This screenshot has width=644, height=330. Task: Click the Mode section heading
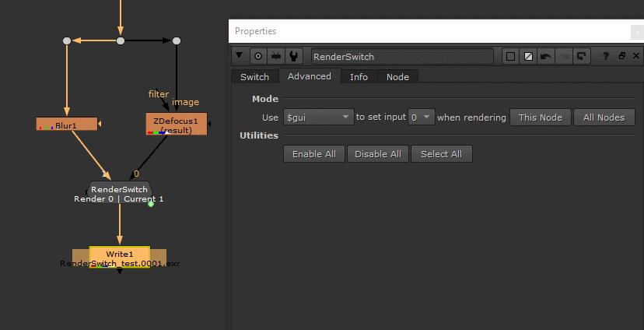[265, 99]
